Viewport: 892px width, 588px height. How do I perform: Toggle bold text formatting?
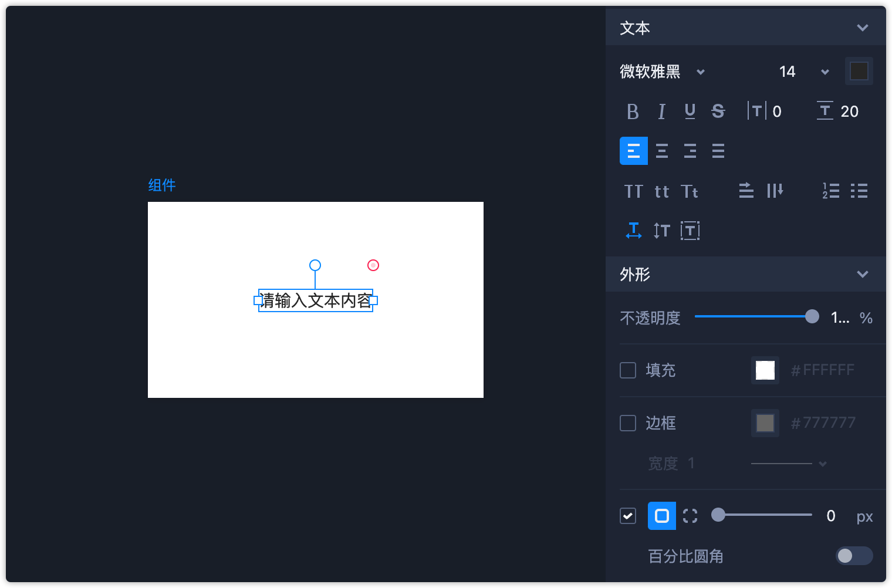click(x=633, y=111)
